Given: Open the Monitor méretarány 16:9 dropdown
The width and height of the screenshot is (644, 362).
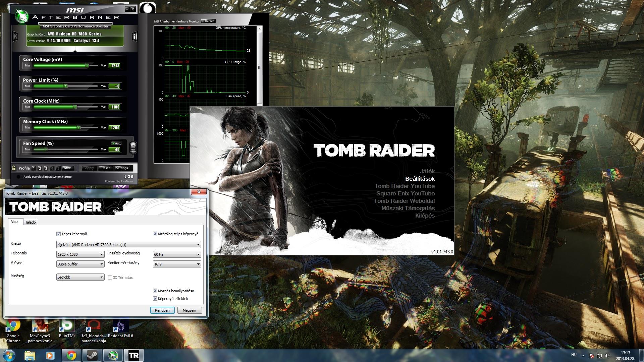Looking at the screenshot, I should point(177,264).
